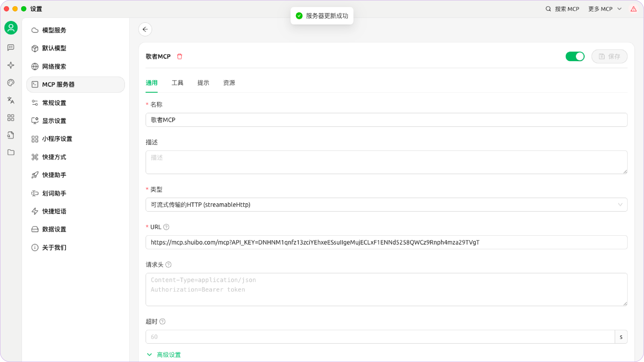The image size is (644, 362).
Task: Click the URL input field
Action: coord(387,242)
